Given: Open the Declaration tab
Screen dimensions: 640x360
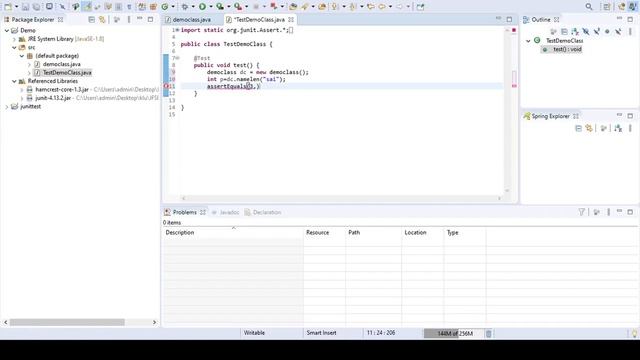Looking at the screenshot, I should pos(263,212).
